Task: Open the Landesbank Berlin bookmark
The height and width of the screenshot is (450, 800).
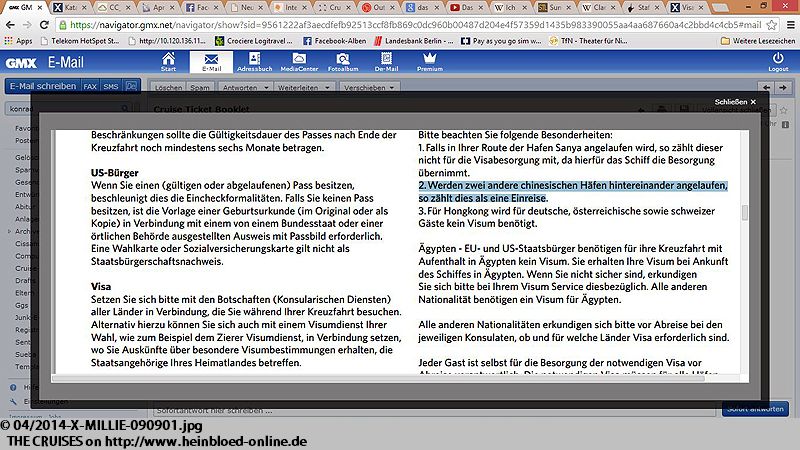Action: (x=413, y=41)
